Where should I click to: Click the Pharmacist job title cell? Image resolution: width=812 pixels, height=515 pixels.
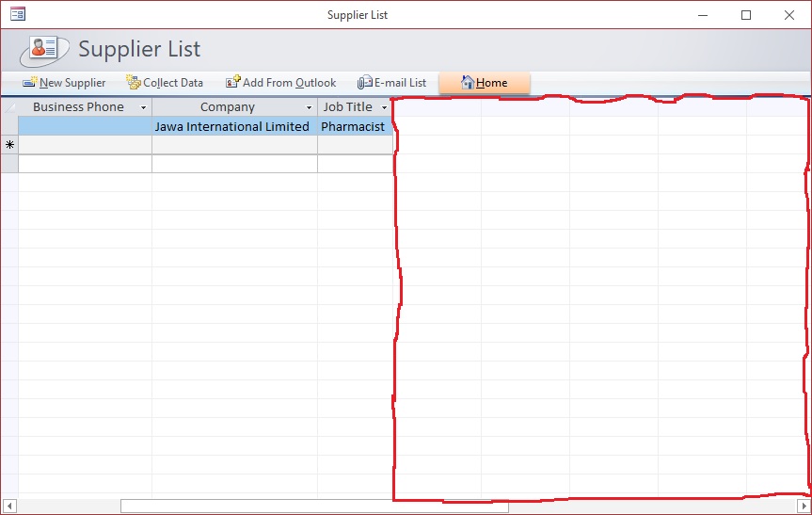click(356, 126)
